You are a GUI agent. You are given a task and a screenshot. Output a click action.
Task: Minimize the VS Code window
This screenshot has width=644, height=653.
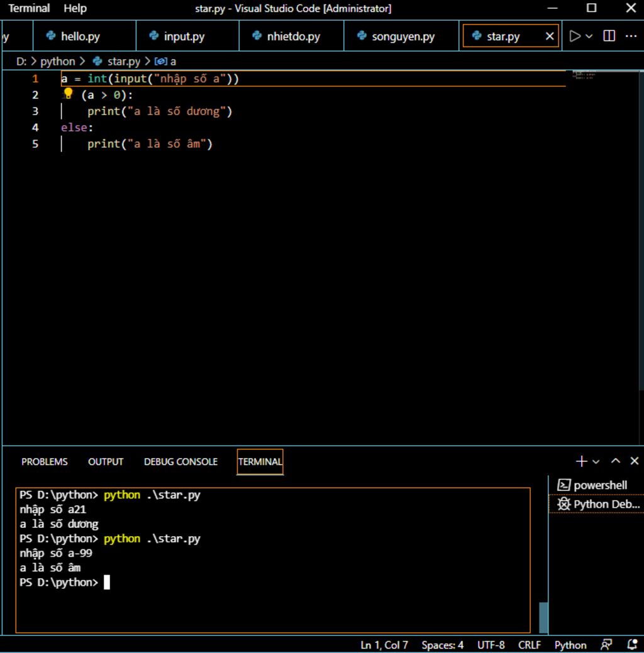(553, 8)
